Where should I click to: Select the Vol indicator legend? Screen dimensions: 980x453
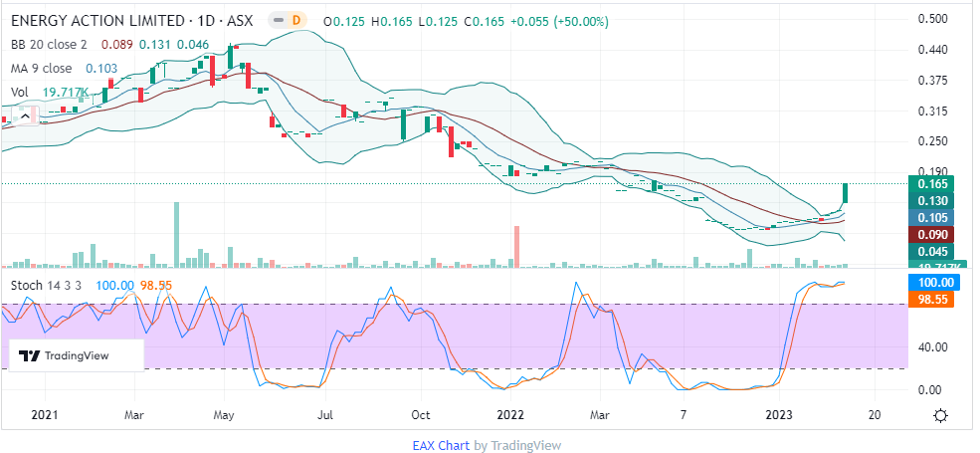click(x=20, y=93)
